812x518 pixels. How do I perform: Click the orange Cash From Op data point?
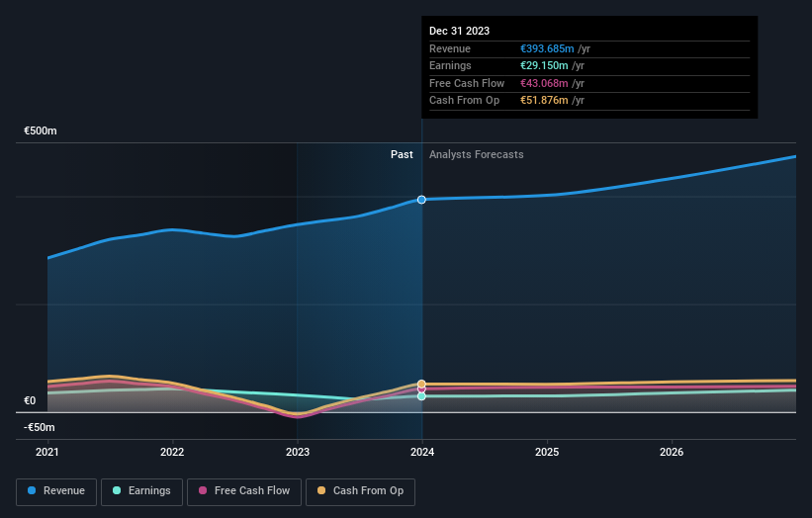tap(421, 384)
